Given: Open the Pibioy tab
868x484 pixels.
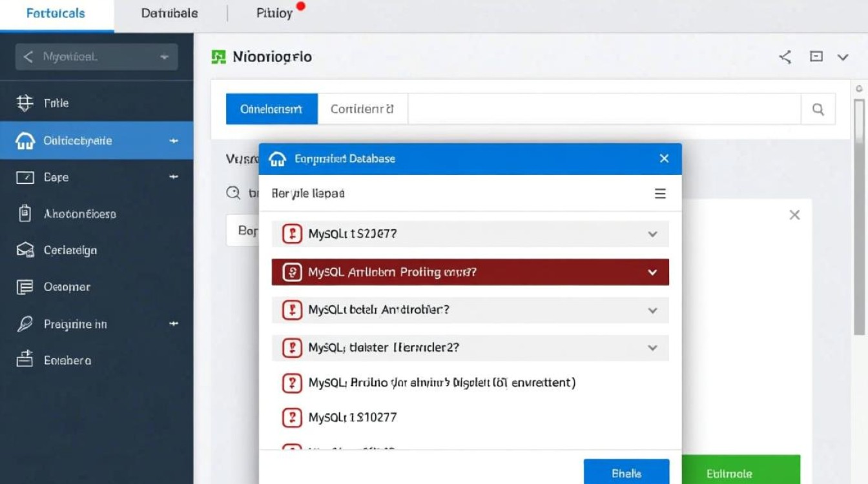Looking at the screenshot, I should 274,14.
